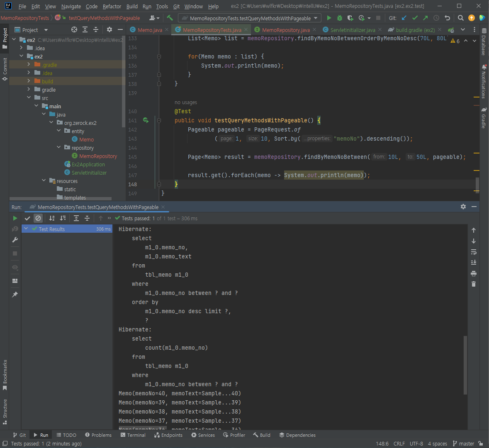
Task: Expand the build folder
Action: tap(29, 81)
